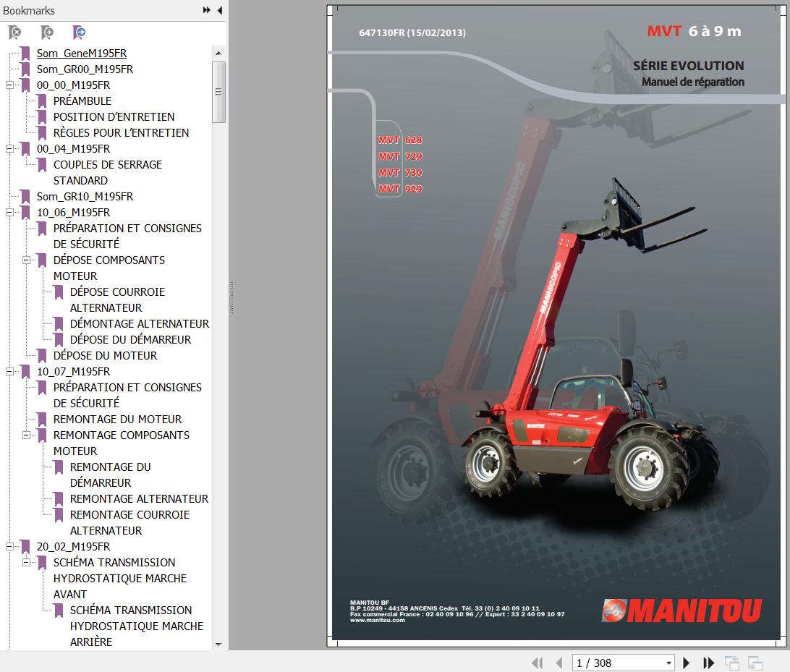Click bookmarks scrollbar down arrow
The width and height of the screenshot is (790, 672).
(x=218, y=645)
